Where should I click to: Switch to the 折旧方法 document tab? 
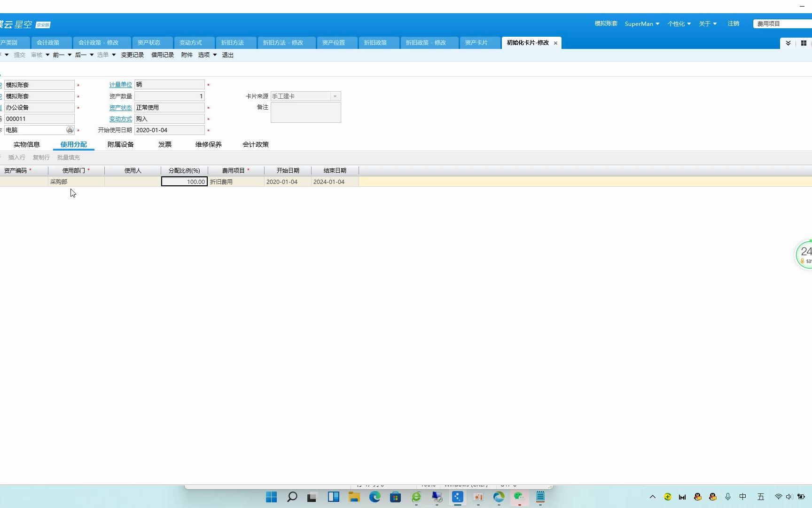236,43
